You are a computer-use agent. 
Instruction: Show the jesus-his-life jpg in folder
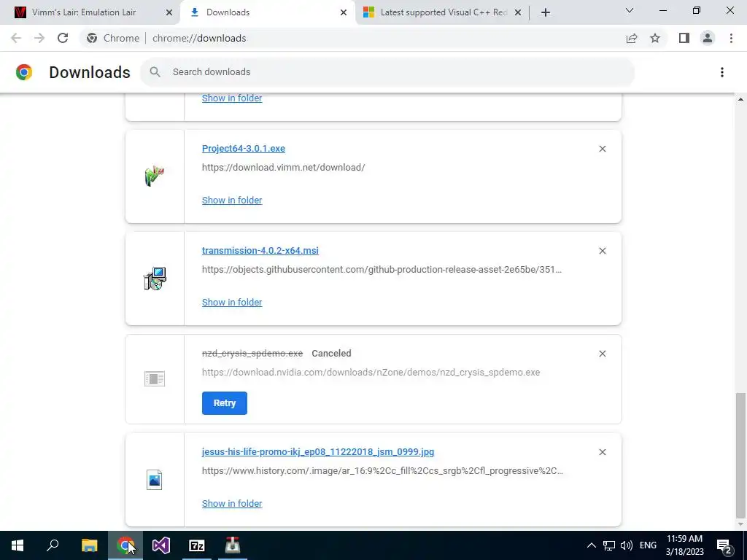click(x=232, y=504)
